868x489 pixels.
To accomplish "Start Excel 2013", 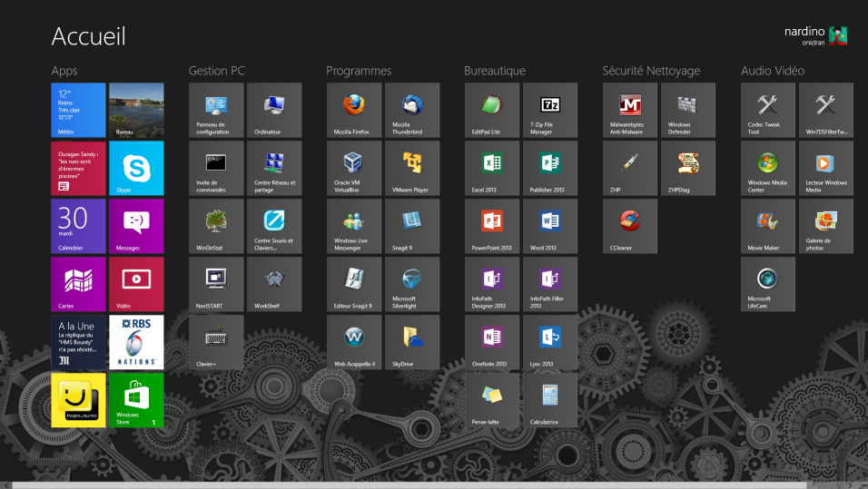I will click(492, 169).
